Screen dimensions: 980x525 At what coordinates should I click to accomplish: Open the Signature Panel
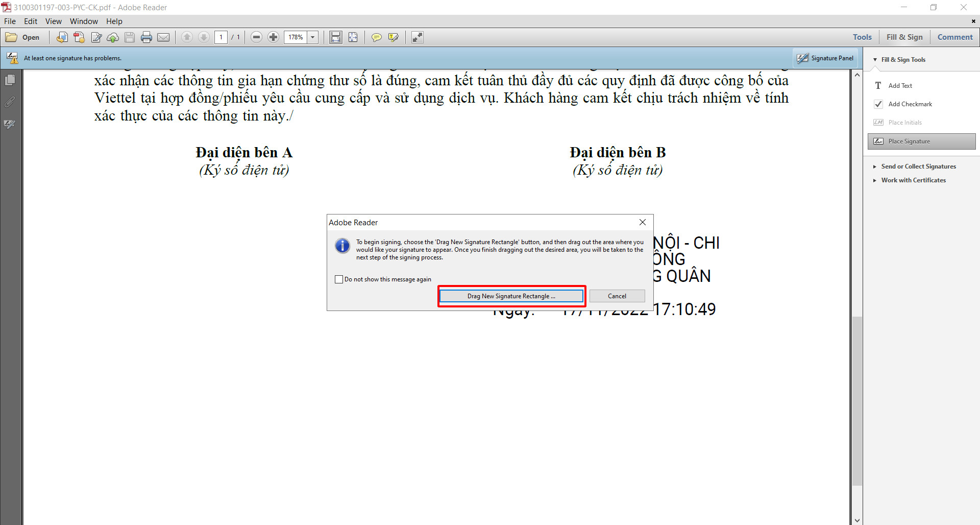point(825,58)
